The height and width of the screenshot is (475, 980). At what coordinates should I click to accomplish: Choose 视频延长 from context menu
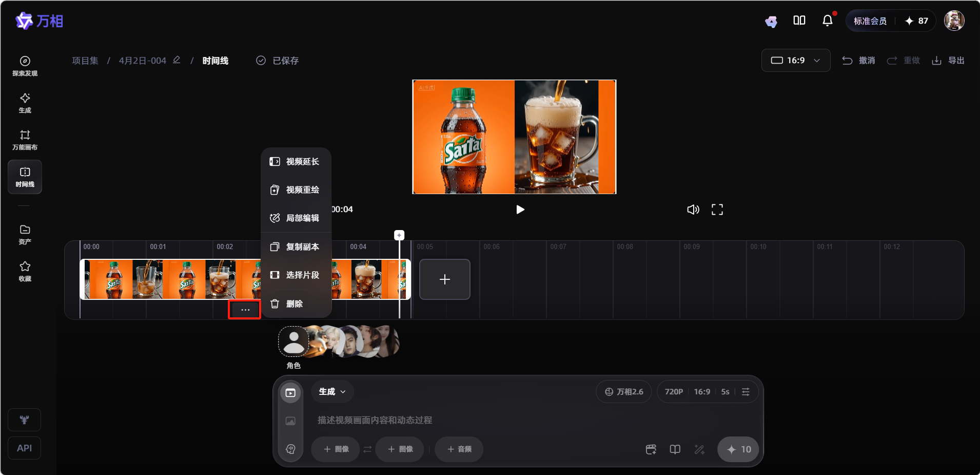[296, 162]
